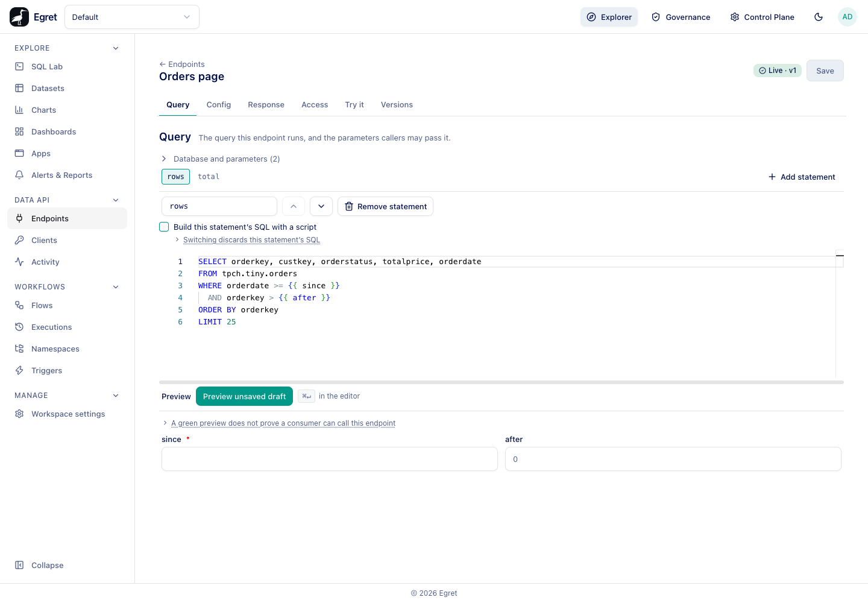Open the Access tab
Screen dimensions: 868x603
pos(315,105)
